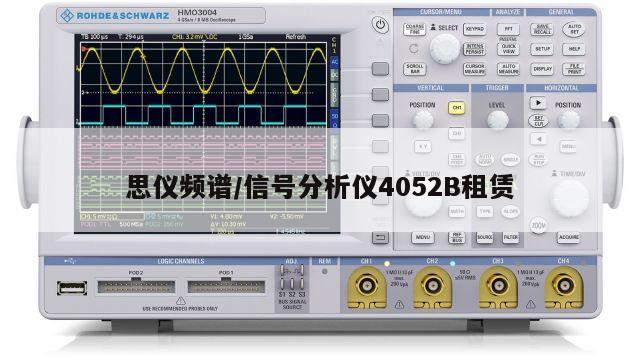
Task: Click the ADJ probe adjust pins
Action: (292, 277)
